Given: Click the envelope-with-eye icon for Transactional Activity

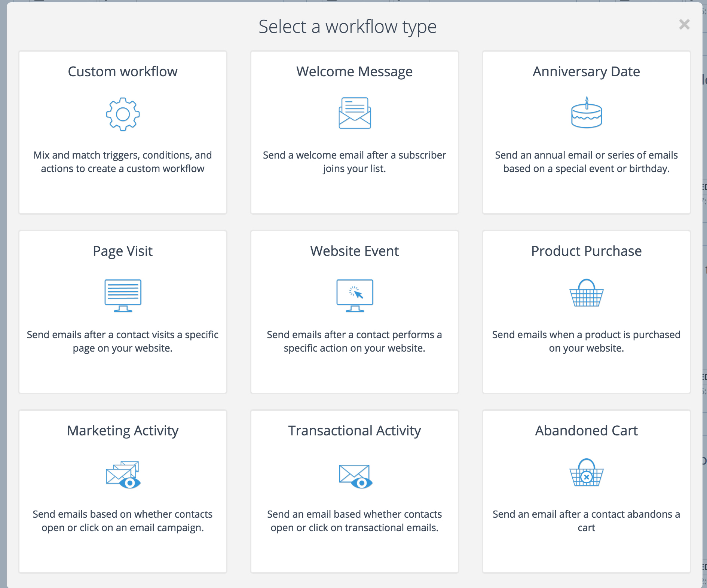Looking at the screenshot, I should (354, 475).
